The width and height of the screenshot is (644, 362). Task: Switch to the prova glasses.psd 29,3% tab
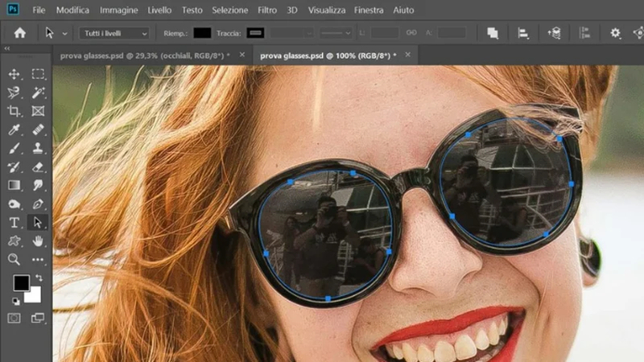click(145, 56)
